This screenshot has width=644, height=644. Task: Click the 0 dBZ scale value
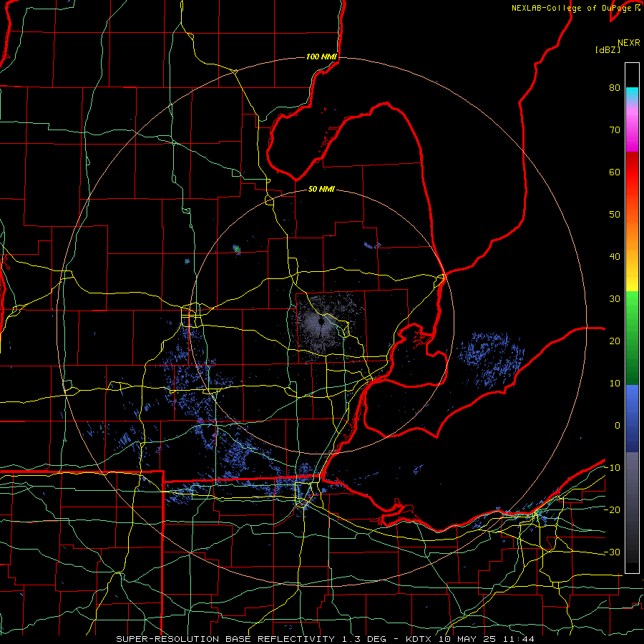pyautogui.click(x=618, y=426)
